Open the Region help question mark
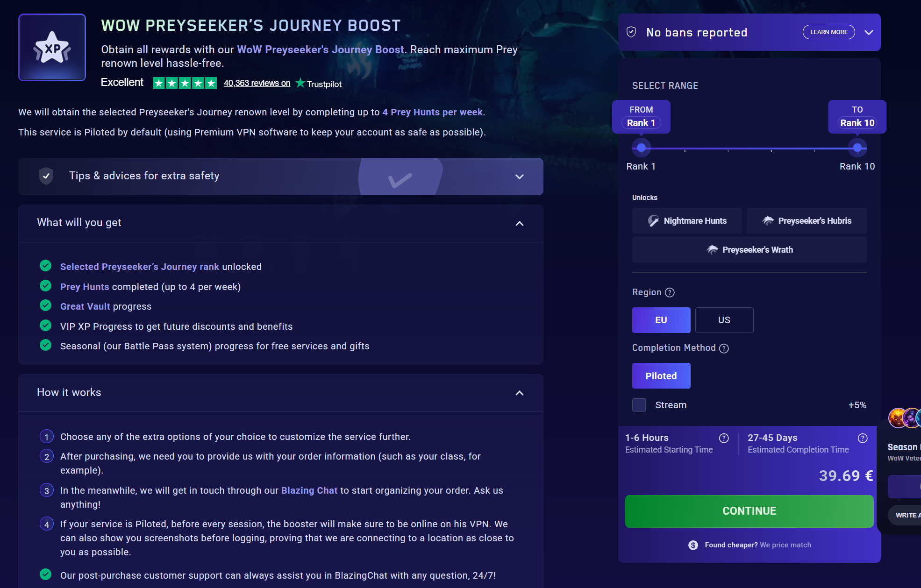921x588 pixels. point(670,292)
